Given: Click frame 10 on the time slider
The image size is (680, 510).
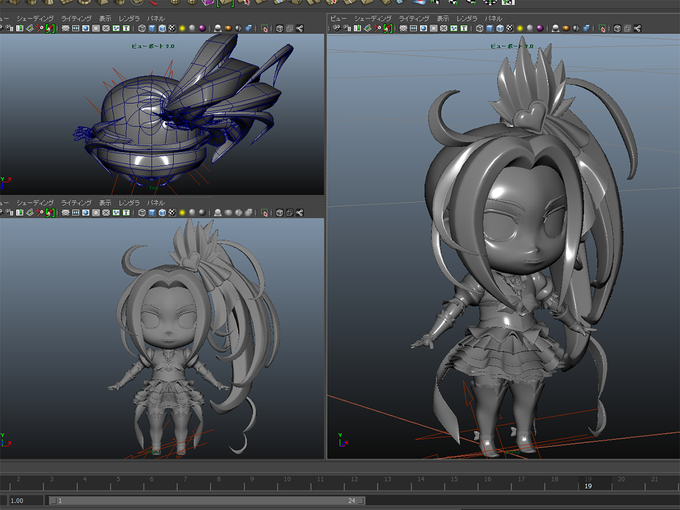Looking at the screenshot, I should 287,479.
